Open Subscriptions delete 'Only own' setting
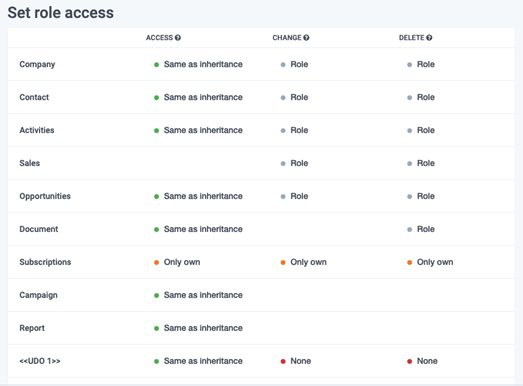 click(x=430, y=262)
